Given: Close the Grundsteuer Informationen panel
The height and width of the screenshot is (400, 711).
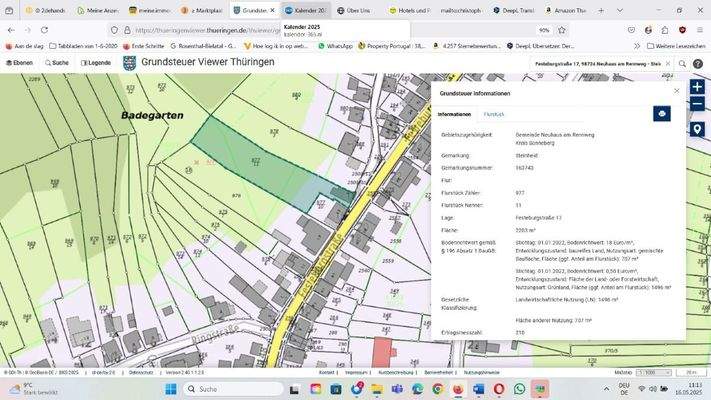Looking at the screenshot, I should tap(676, 91).
